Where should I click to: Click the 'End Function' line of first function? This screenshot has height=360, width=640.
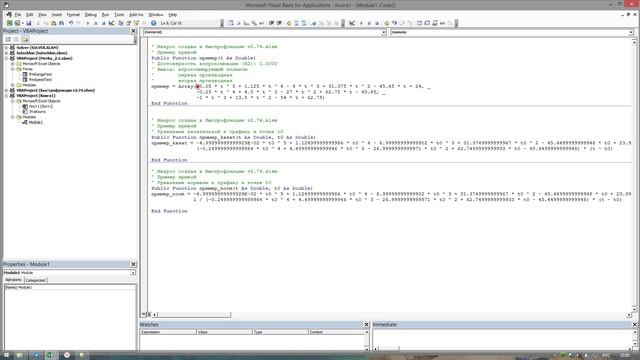[169, 103]
